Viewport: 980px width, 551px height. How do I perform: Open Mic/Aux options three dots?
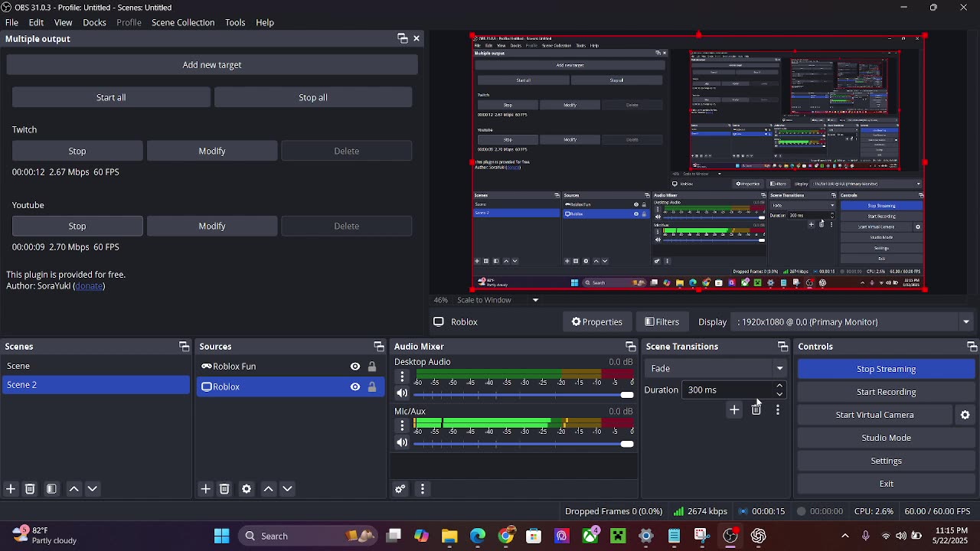(402, 425)
